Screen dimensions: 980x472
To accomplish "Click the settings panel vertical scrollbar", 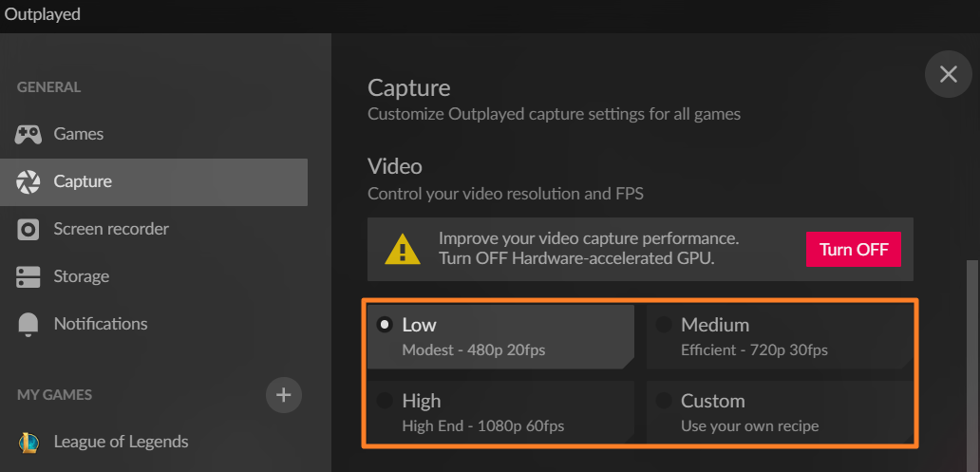I will (971, 366).
